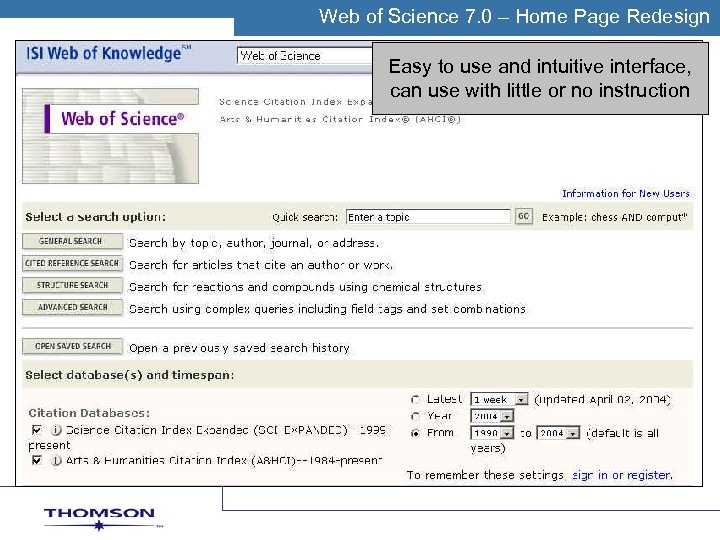Open the '1 week' latest dropdown

click(499, 399)
